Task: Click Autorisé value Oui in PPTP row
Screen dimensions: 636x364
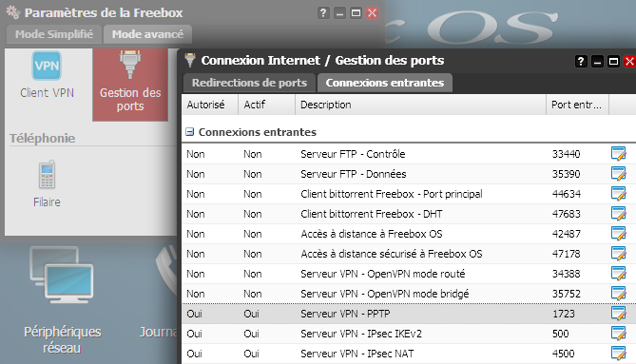Action: tap(194, 314)
